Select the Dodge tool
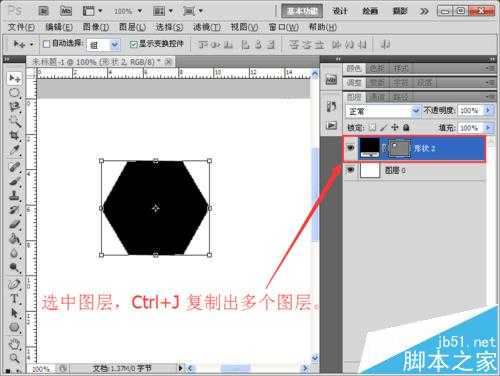 (15, 267)
